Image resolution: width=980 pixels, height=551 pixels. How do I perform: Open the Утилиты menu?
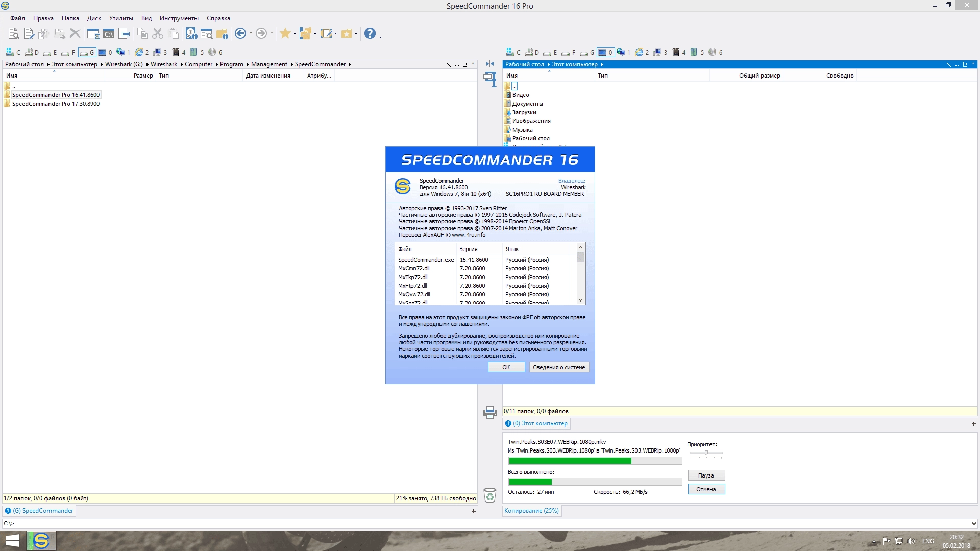coord(121,18)
